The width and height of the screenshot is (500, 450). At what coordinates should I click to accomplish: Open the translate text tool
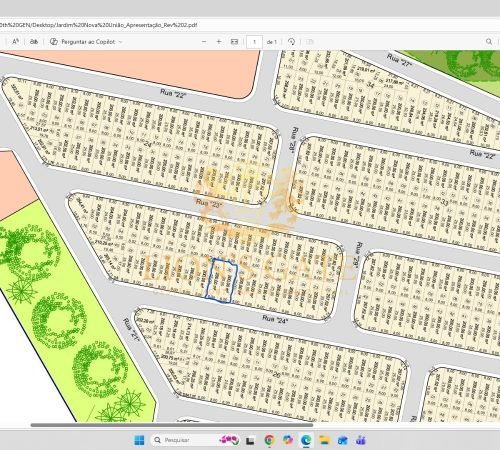34,42
